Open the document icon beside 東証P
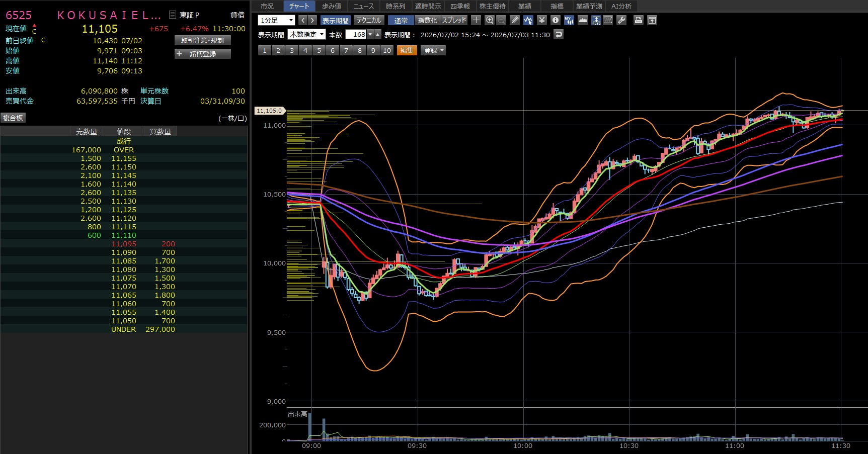Viewport: 868px width, 454px height. 173,15
